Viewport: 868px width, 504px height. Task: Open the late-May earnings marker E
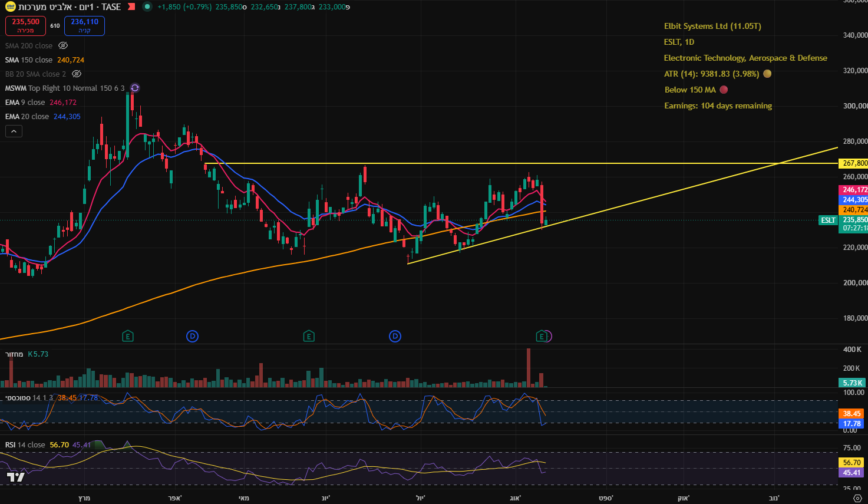[x=309, y=337]
